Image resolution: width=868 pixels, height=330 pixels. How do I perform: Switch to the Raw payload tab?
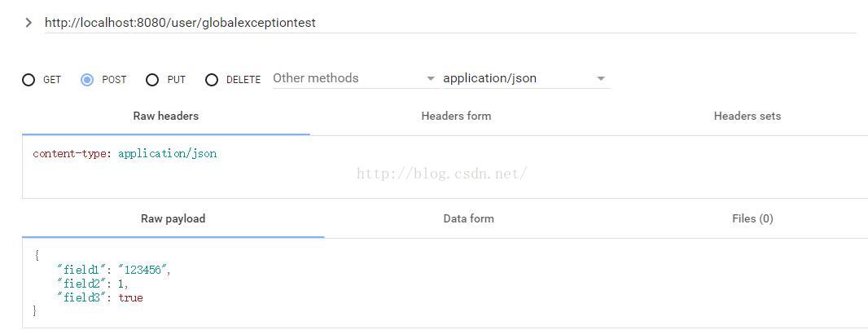tap(173, 218)
